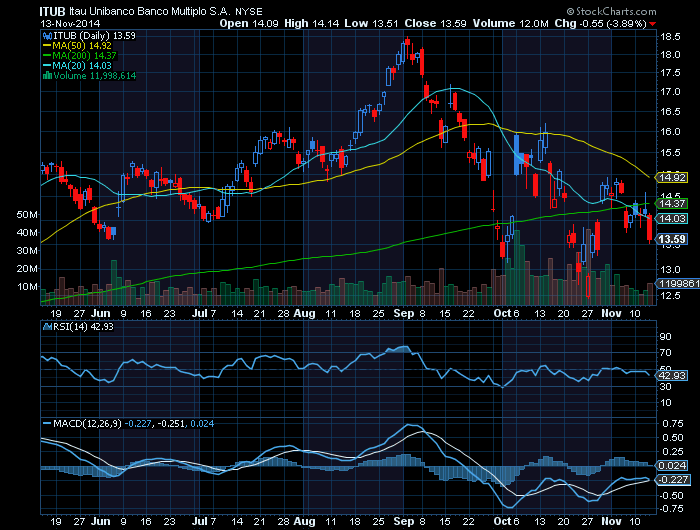Click the RSI(14) indicator icon

click(47, 327)
